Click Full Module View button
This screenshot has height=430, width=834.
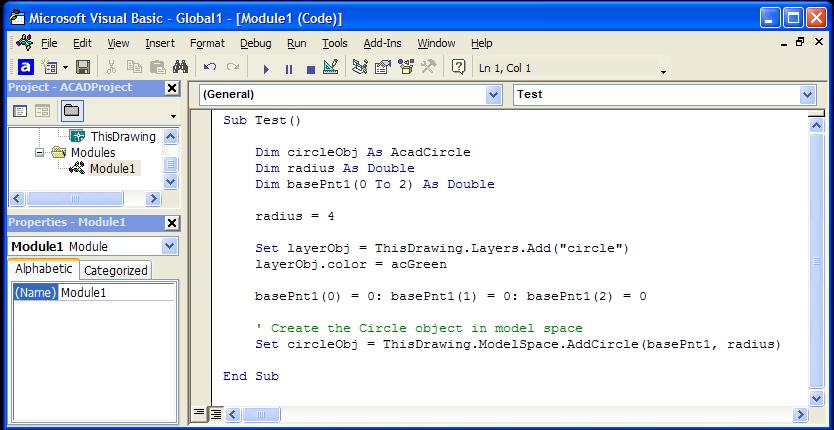[x=215, y=414]
